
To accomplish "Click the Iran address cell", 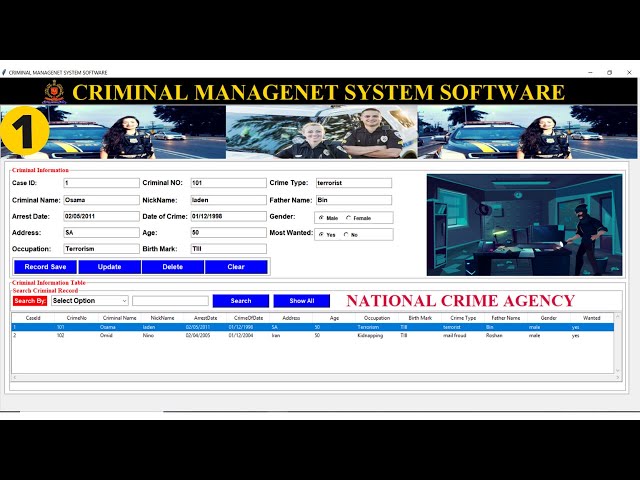I will pyautogui.click(x=276, y=336).
